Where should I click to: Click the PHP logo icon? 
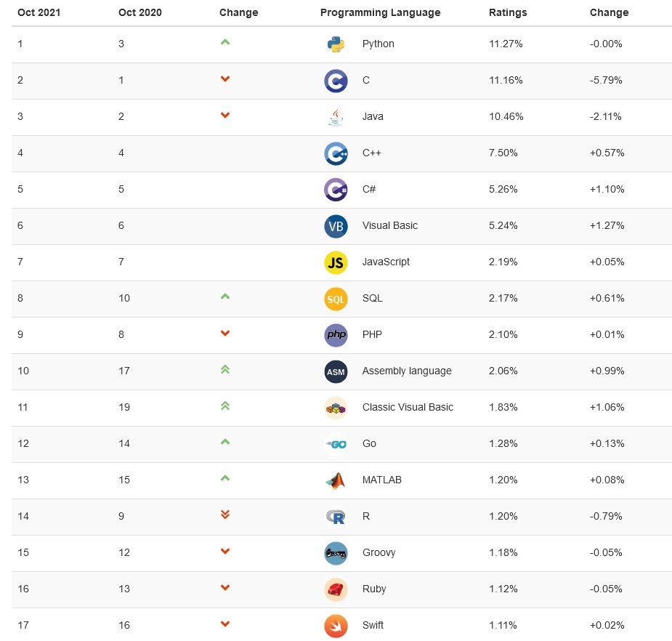(x=336, y=335)
